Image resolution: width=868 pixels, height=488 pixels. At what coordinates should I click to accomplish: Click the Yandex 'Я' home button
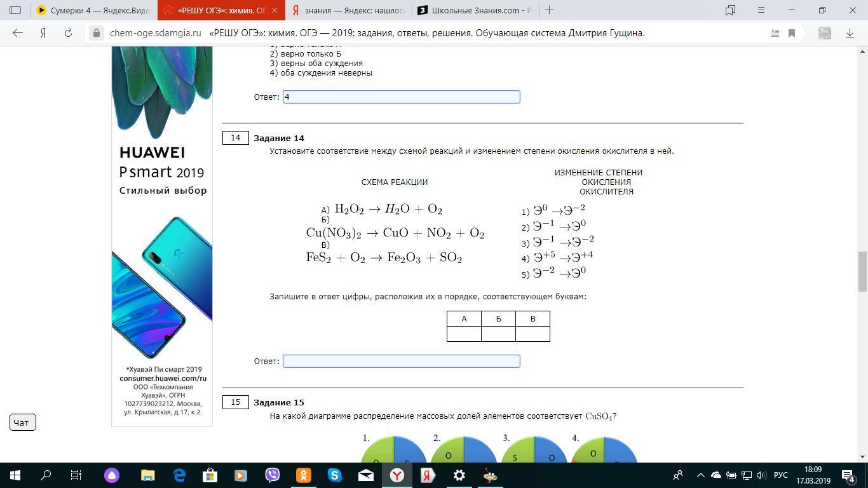43,33
